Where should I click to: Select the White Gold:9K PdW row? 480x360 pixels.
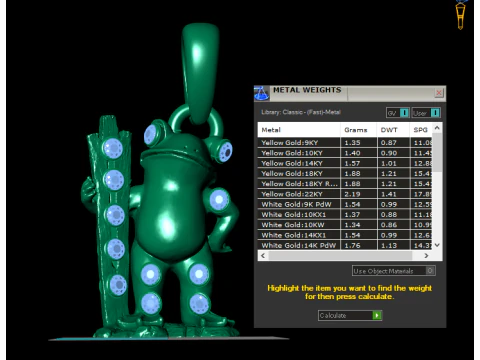(345, 204)
